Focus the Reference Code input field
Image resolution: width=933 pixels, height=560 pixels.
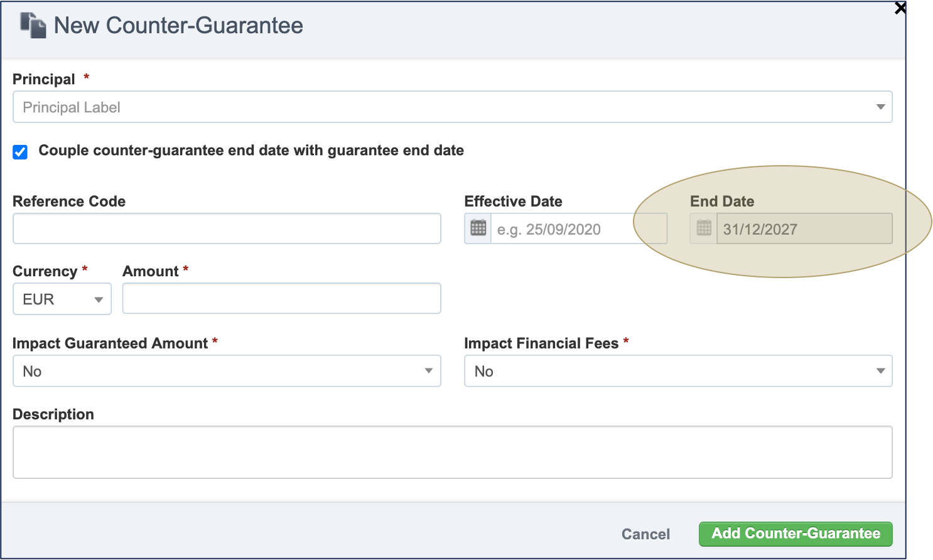pyautogui.click(x=227, y=229)
